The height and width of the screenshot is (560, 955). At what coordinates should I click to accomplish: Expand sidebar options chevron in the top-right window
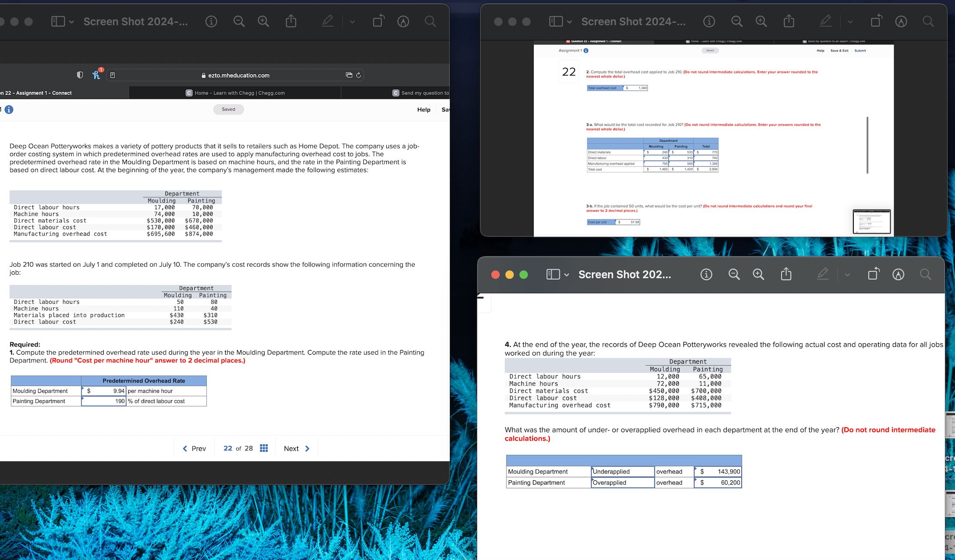click(x=569, y=21)
